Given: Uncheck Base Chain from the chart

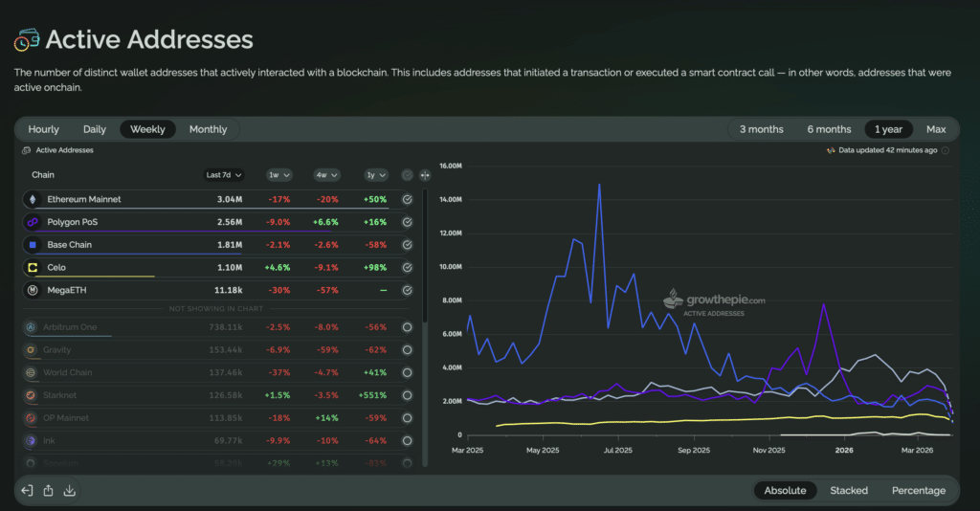Looking at the screenshot, I should point(407,245).
